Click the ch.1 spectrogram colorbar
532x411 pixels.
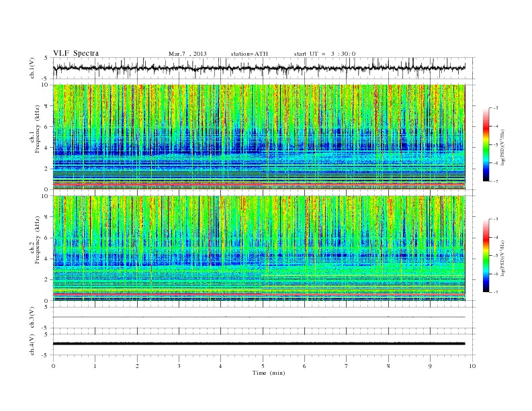(486, 144)
